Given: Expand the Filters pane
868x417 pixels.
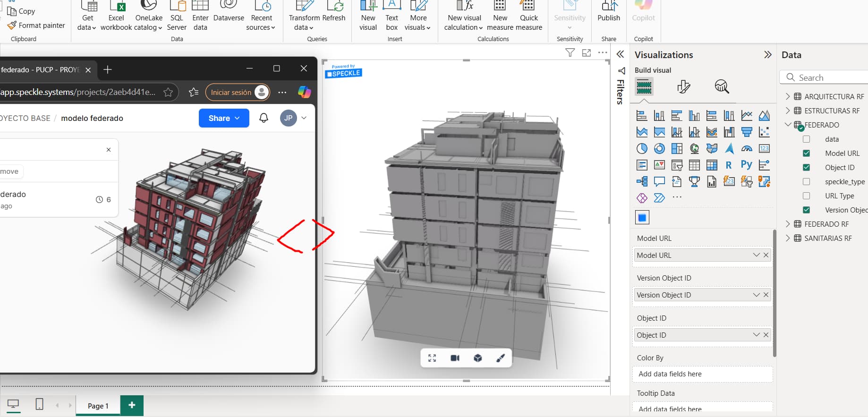Looking at the screenshot, I should point(620,54).
